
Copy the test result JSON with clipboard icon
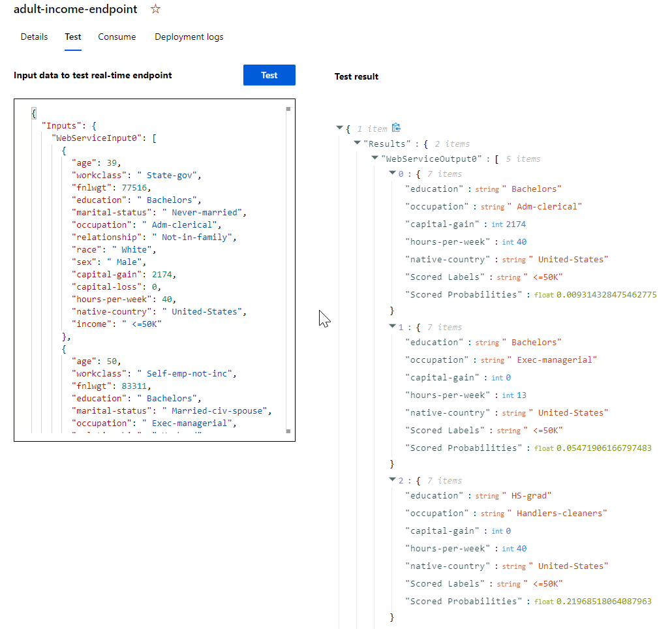396,128
